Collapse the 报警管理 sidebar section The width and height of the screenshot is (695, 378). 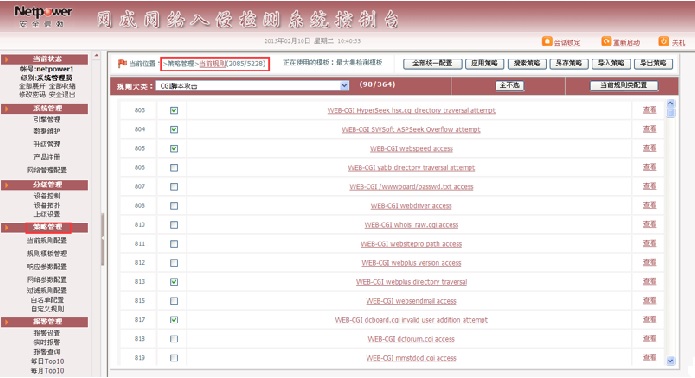tap(44, 322)
